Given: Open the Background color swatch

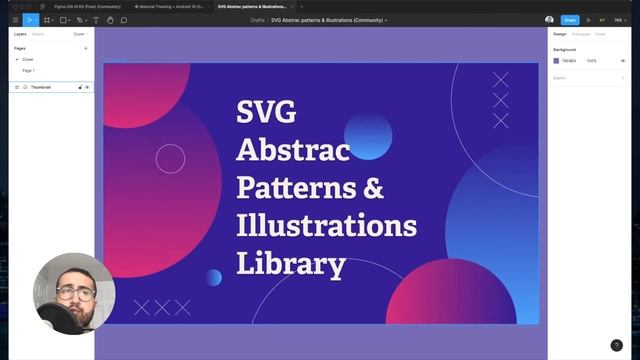Looking at the screenshot, I should point(556,61).
